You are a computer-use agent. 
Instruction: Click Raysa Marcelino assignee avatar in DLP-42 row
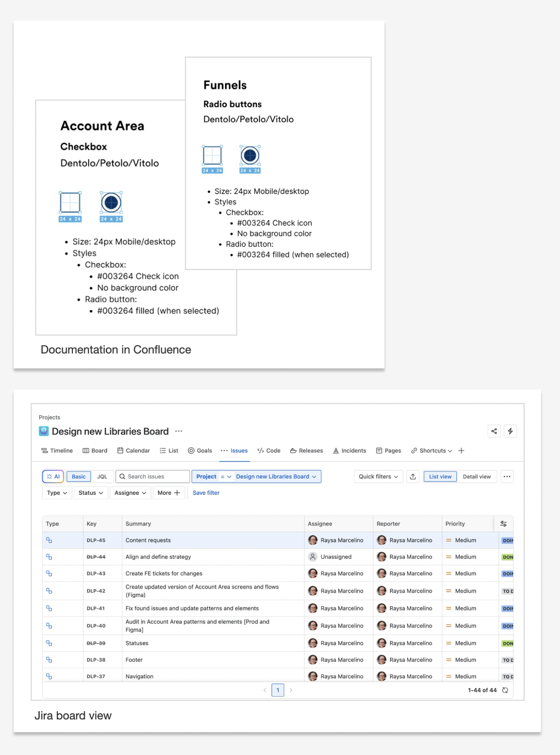coord(313,591)
